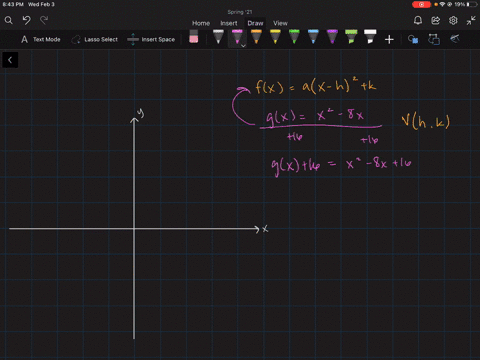Pick the orange pen
This screenshot has width=480, height=360.
coord(256,37)
